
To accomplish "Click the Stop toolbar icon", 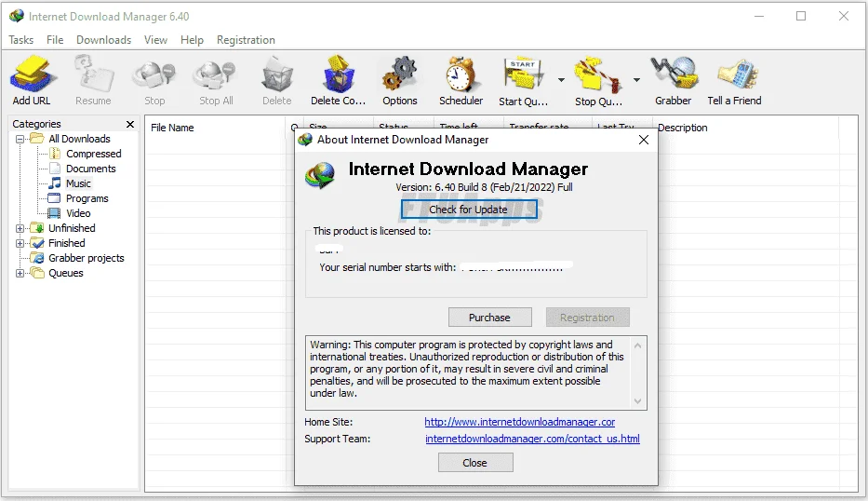I will click(x=154, y=74).
